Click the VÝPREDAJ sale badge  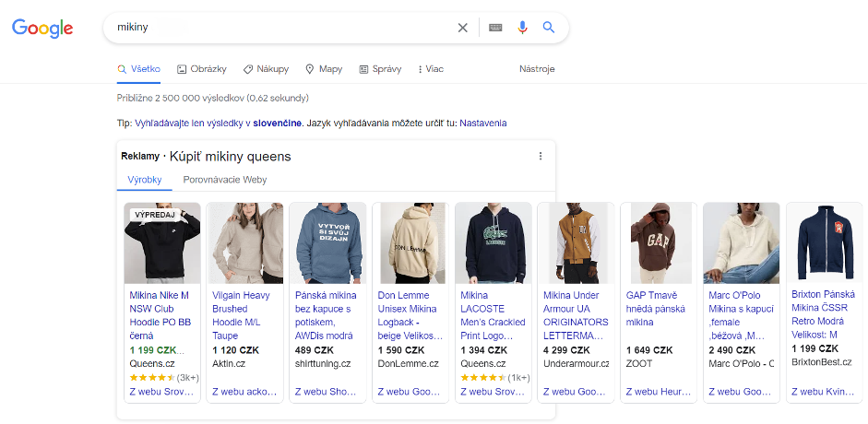coord(155,215)
